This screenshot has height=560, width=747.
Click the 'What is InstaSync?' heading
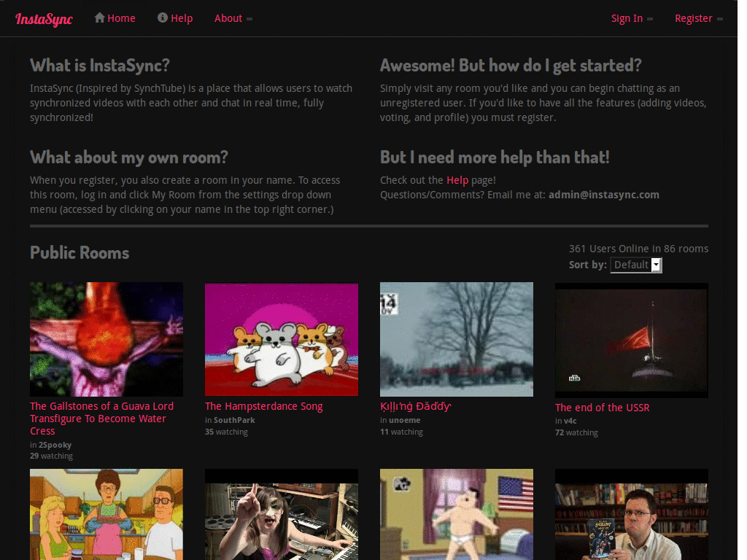pyautogui.click(x=99, y=65)
